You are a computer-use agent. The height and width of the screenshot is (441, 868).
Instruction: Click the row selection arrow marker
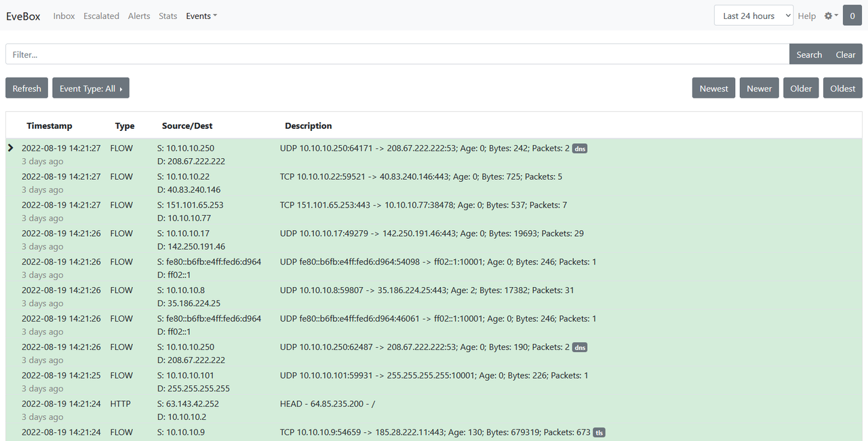10,148
